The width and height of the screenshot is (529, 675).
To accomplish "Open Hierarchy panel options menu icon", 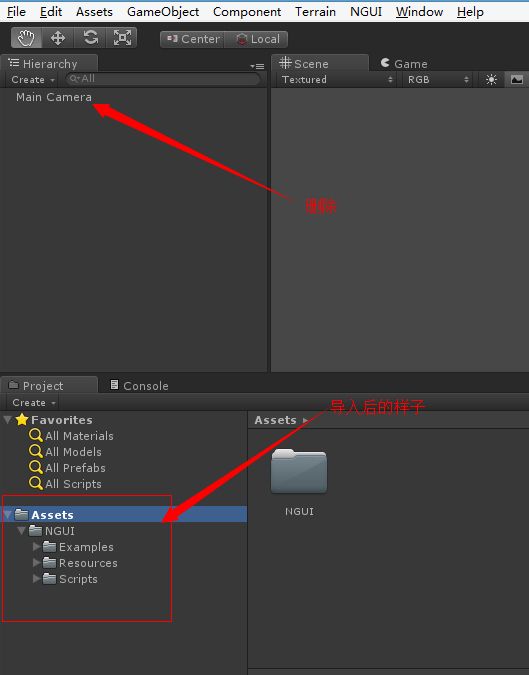I will click(x=257, y=66).
